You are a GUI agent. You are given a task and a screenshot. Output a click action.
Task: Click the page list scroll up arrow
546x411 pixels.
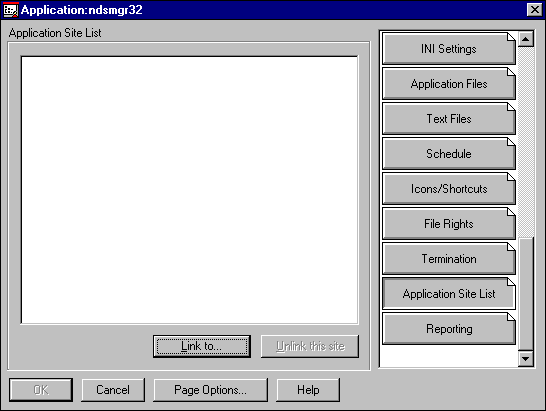tap(526, 39)
